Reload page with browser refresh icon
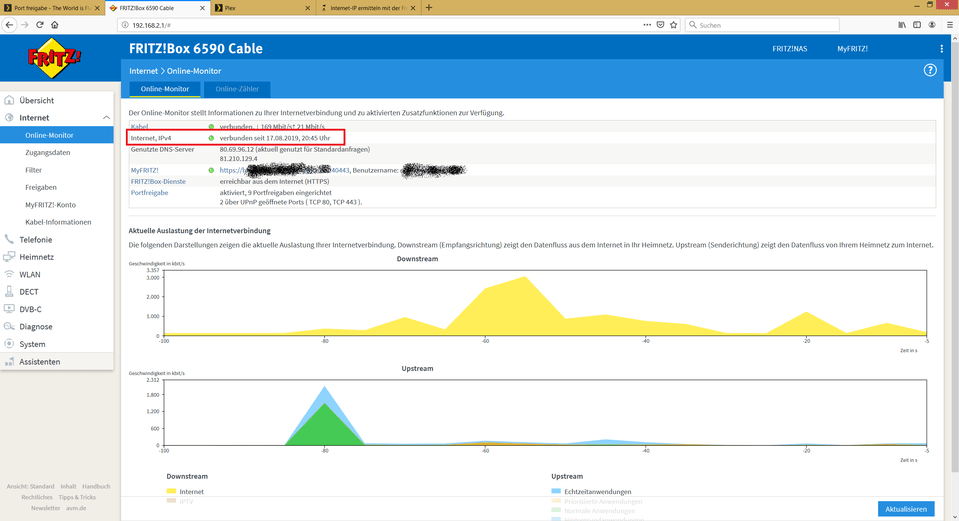This screenshot has width=959, height=521. click(40, 25)
